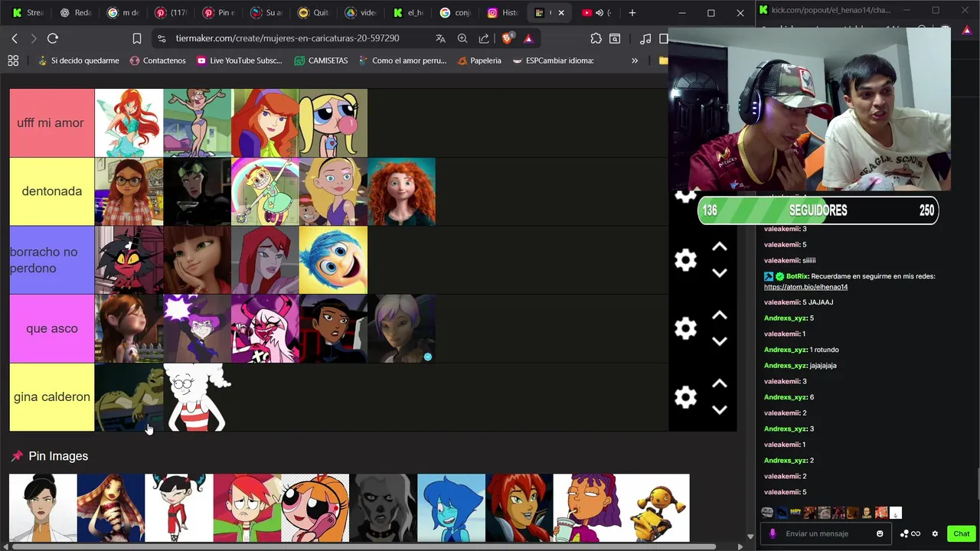Image resolution: width=980 pixels, height=551 pixels.
Task: Expand the bookmarks bar overflow chevron
Action: (x=635, y=60)
